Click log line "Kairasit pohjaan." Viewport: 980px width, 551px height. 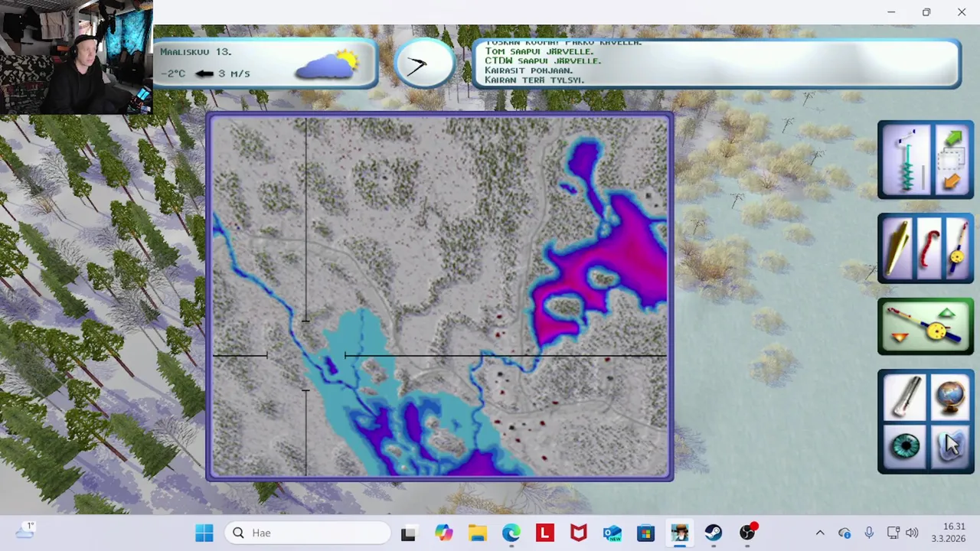[x=528, y=70]
